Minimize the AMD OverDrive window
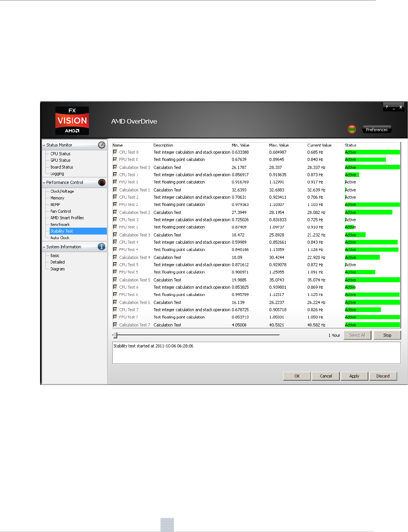This screenshot has width=408, height=532. [x=393, y=108]
